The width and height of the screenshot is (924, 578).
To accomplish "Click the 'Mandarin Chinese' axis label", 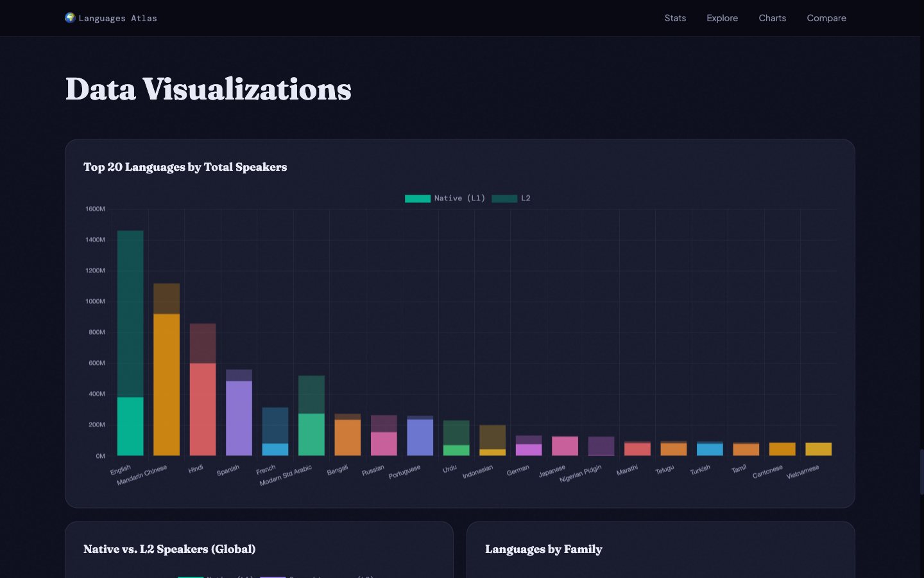I will click(142, 475).
